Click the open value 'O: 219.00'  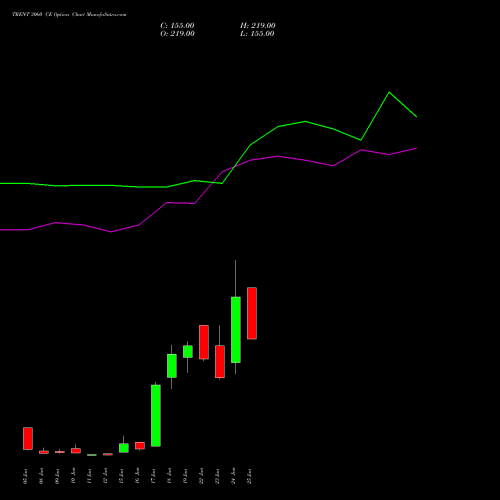coord(177,34)
